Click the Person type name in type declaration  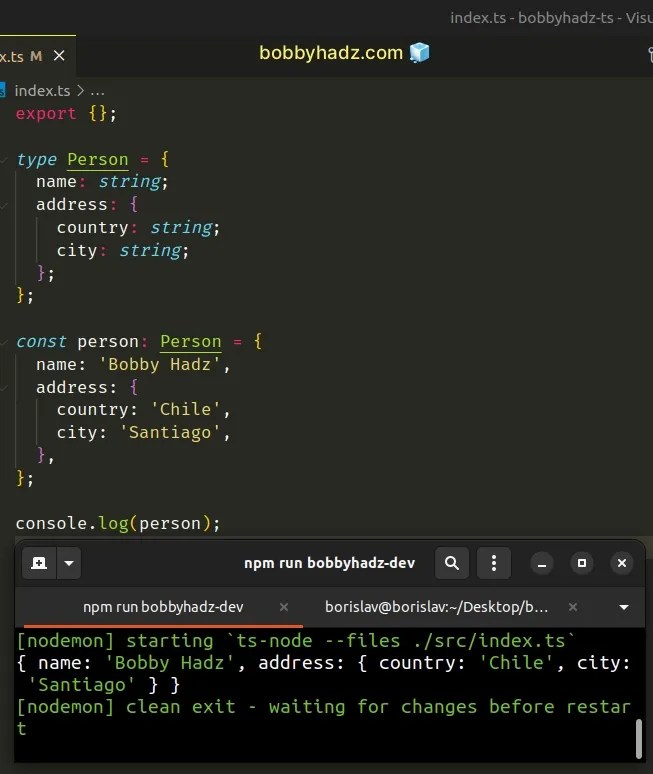click(x=98, y=159)
